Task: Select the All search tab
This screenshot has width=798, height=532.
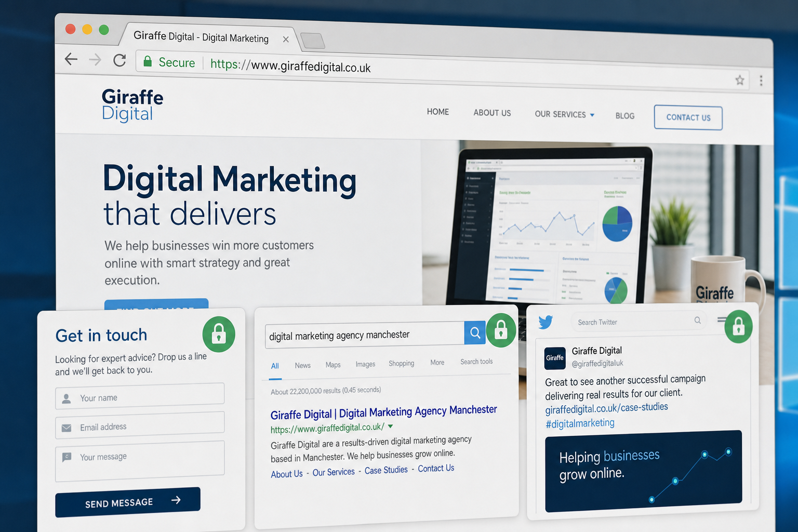Action: (x=275, y=366)
